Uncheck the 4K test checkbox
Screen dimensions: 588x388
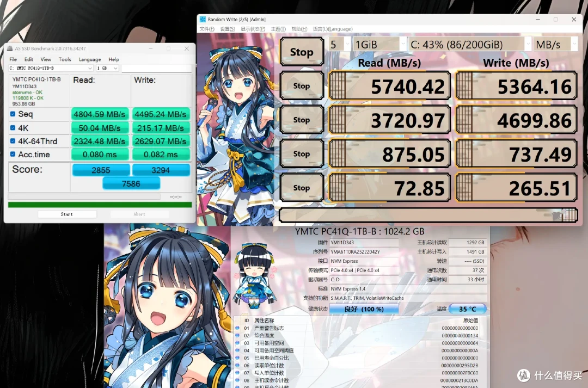(x=13, y=128)
